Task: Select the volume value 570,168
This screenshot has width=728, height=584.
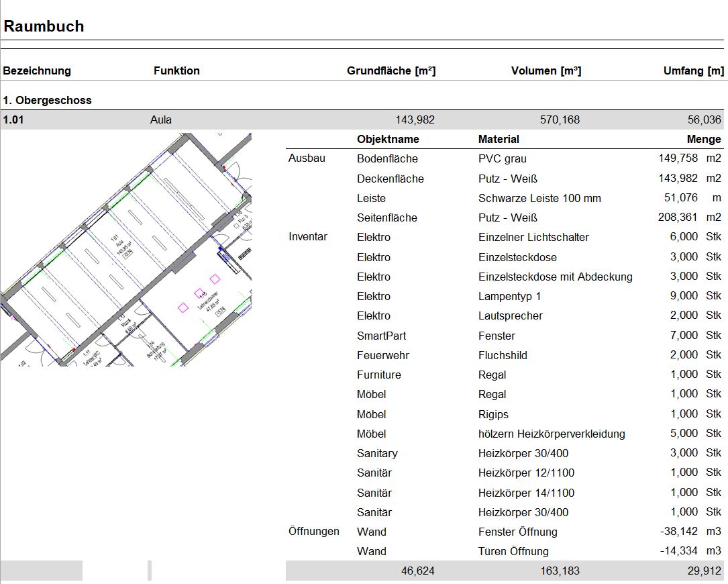Action: [x=560, y=120]
